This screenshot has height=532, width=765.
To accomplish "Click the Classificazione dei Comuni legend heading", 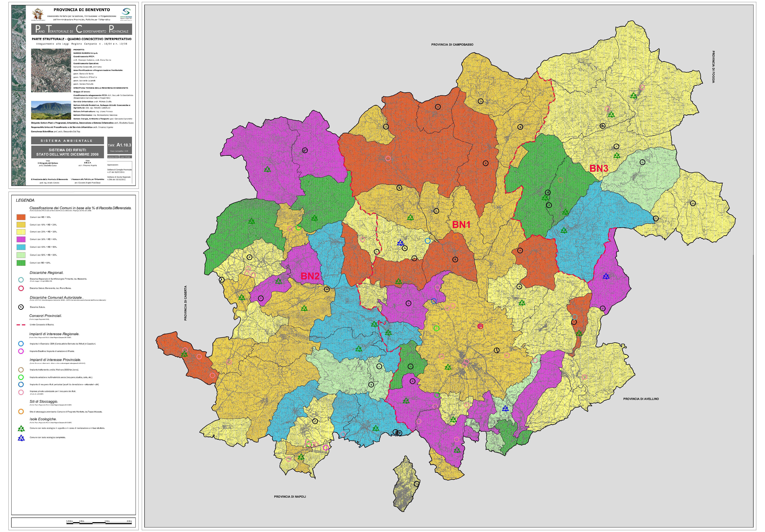I will pos(80,208).
